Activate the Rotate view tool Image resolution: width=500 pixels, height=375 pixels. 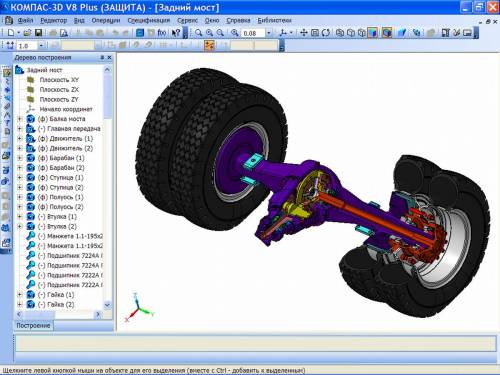click(x=326, y=33)
